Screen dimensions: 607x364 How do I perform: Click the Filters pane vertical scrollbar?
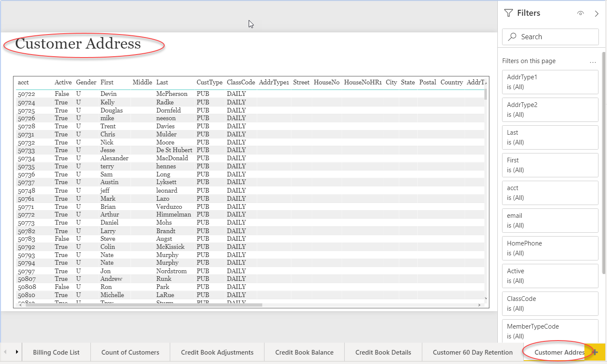(x=604, y=163)
